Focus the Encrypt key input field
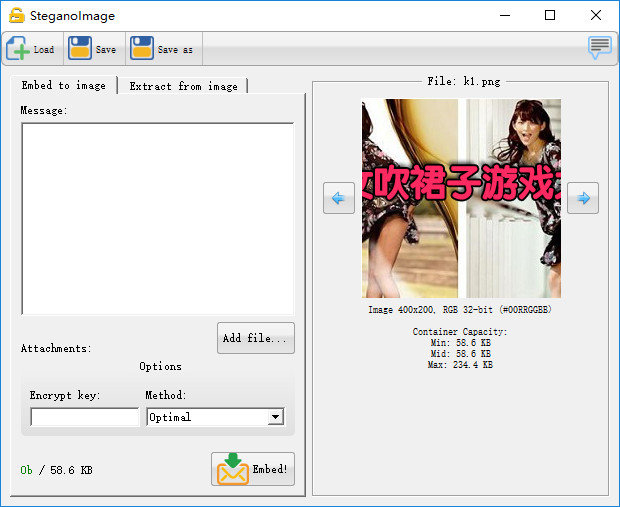Viewport: 620px width, 507px height. 85,417
